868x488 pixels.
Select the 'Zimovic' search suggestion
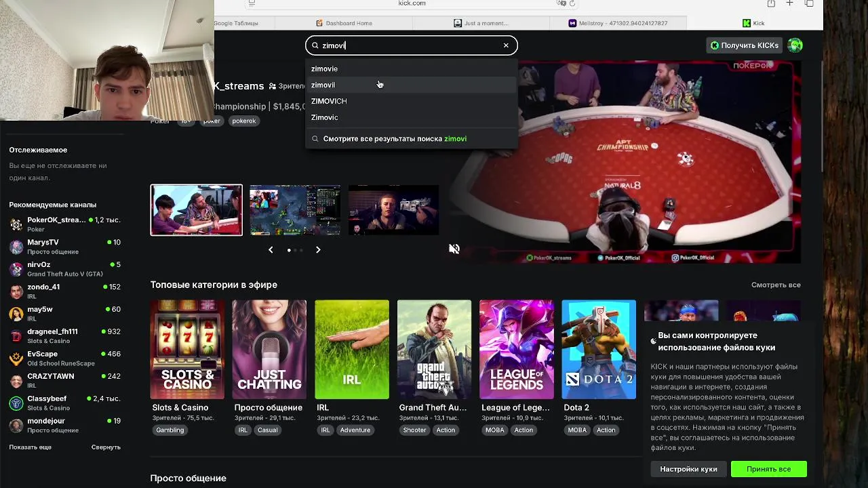click(411, 117)
